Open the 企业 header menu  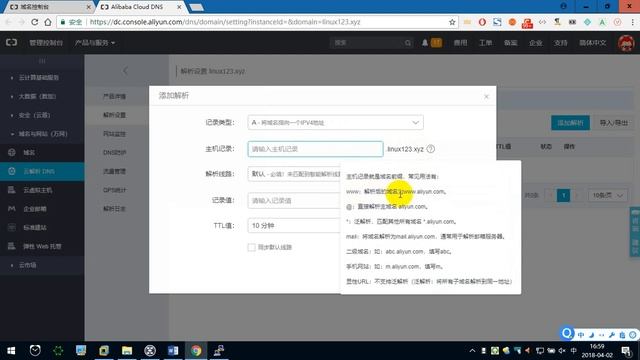(536, 42)
